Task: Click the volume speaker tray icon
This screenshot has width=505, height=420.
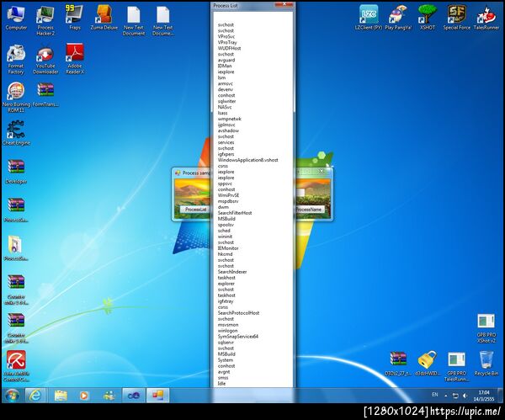Action: point(465,396)
